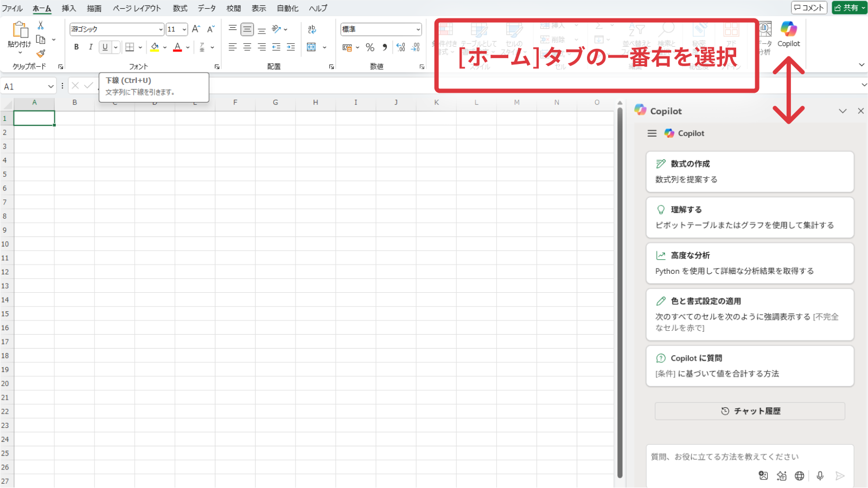Open the font name dropdown (游ゴシック)
This screenshot has height=488, width=868.
point(161,29)
